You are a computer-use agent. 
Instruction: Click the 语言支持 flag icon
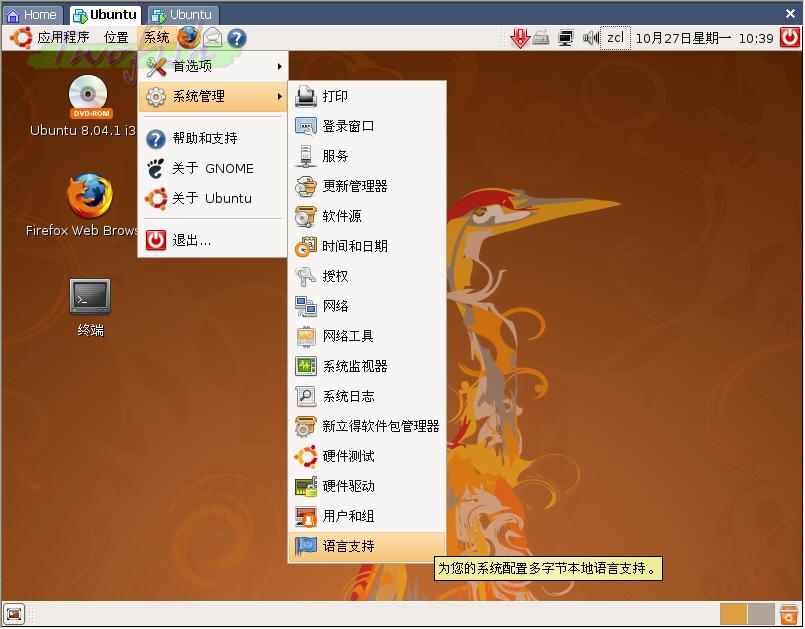306,546
